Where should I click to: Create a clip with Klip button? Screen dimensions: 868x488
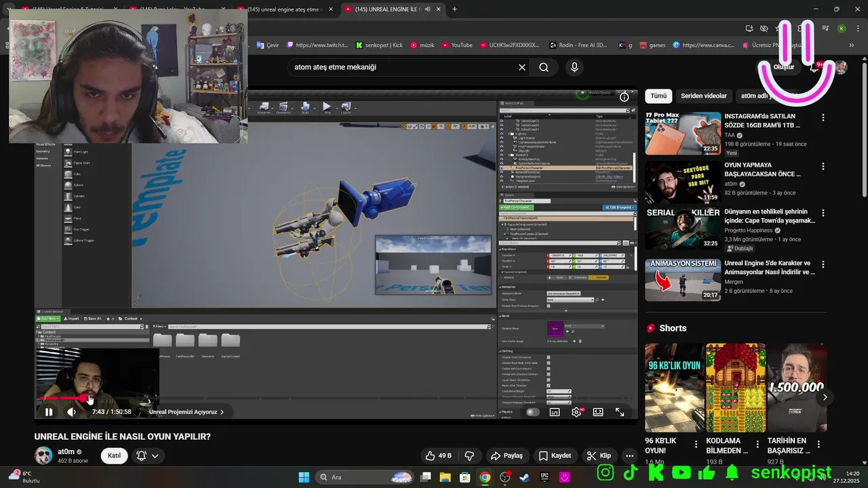click(x=599, y=455)
